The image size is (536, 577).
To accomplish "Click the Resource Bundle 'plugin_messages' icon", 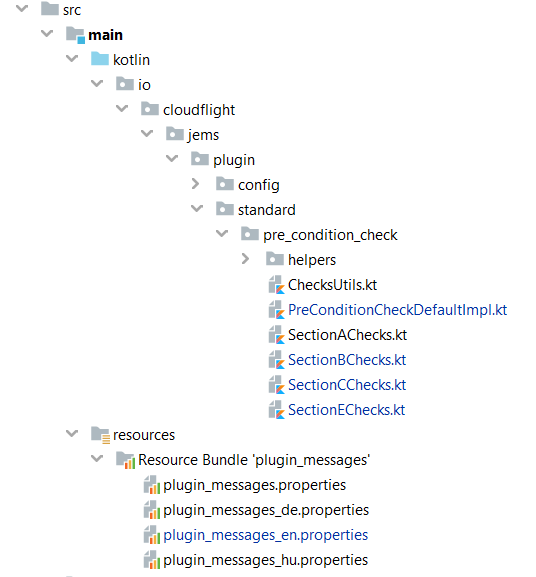I will point(125,460).
